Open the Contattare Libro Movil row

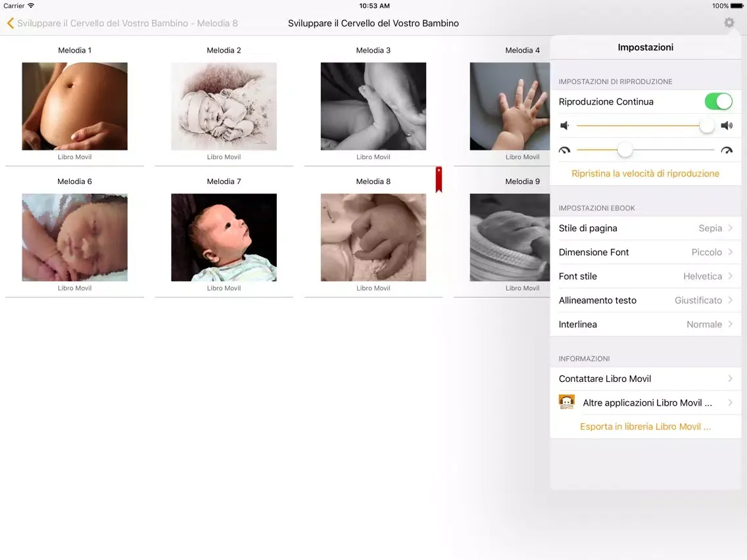646,379
